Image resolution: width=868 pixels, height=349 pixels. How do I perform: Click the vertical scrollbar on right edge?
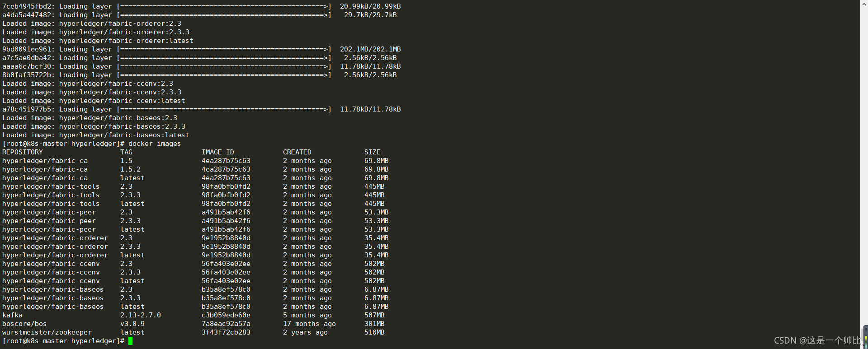click(865, 174)
